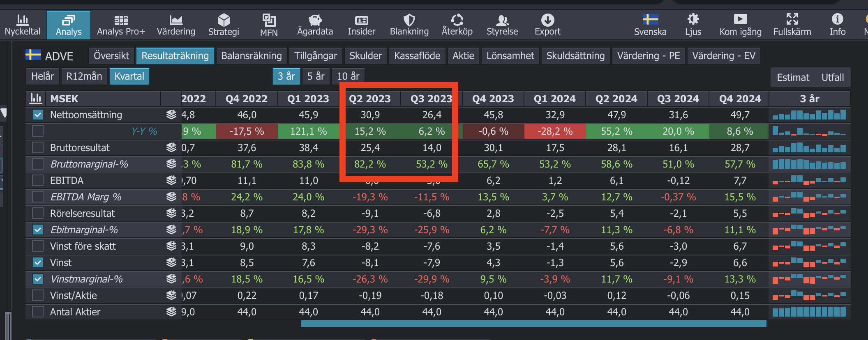Click the Blankning shield icon
Image resolution: width=868 pixels, height=340 pixels.
[x=409, y=20]
